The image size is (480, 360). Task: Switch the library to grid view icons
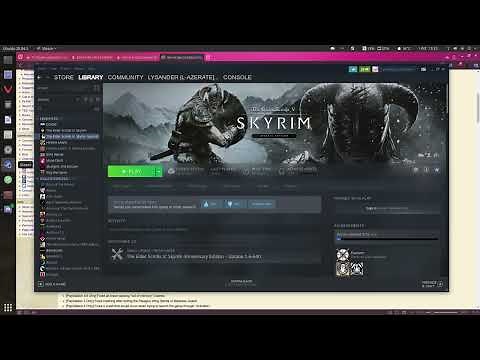pyautogui.click(x=97, y=88)
